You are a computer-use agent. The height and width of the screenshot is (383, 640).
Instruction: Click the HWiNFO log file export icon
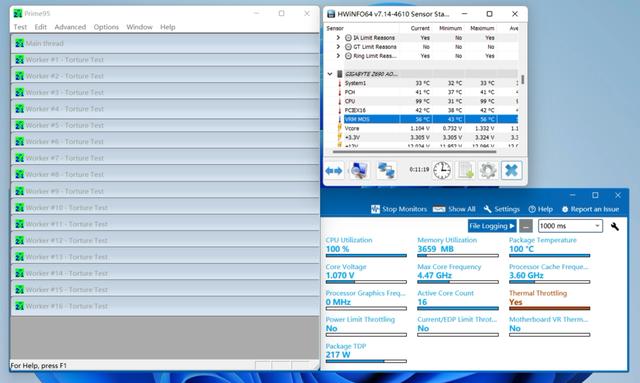pos(465,170)
